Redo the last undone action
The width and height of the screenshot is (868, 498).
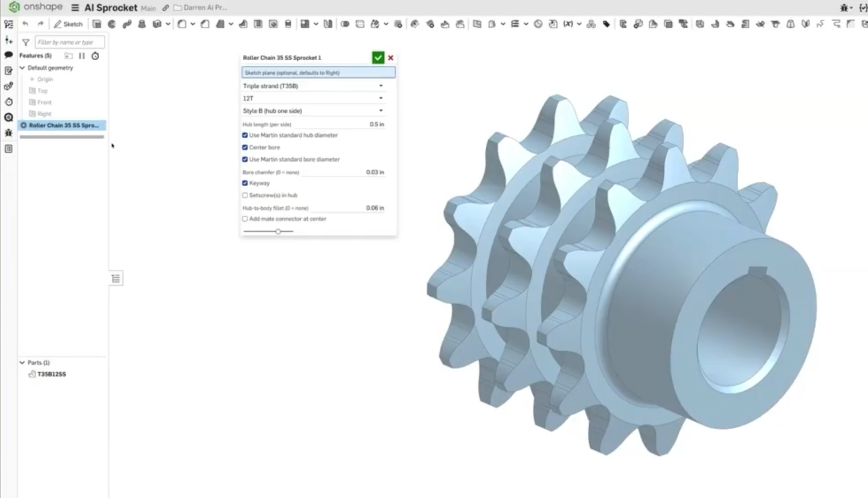[x=40, y=24]
